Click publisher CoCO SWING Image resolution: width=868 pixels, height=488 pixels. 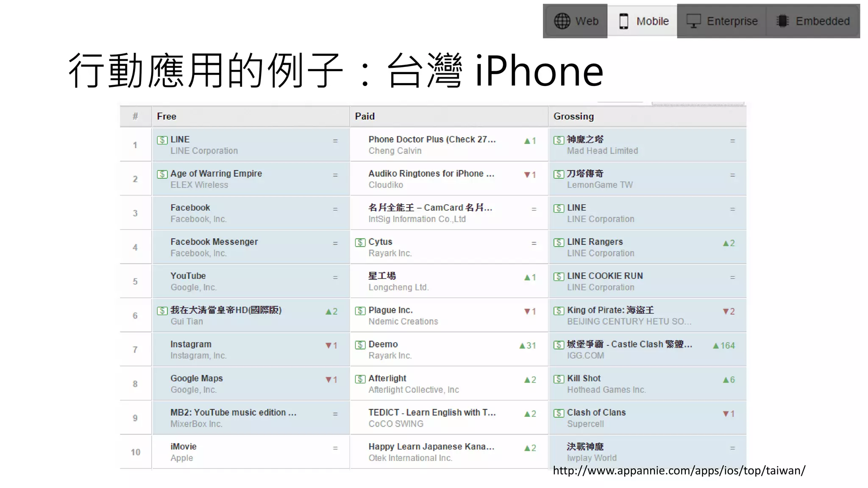click(x=396, y=424)
